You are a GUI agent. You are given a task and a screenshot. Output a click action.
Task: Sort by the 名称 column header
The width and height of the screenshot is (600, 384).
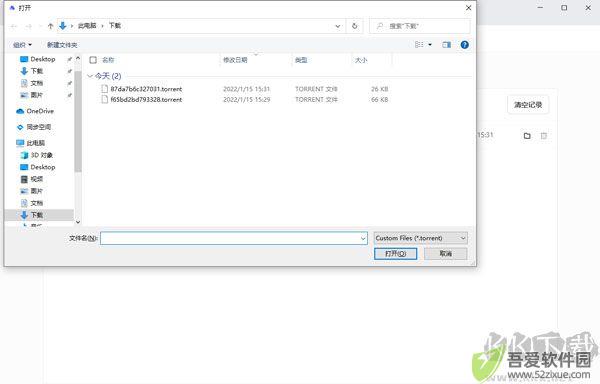(108, 60)
